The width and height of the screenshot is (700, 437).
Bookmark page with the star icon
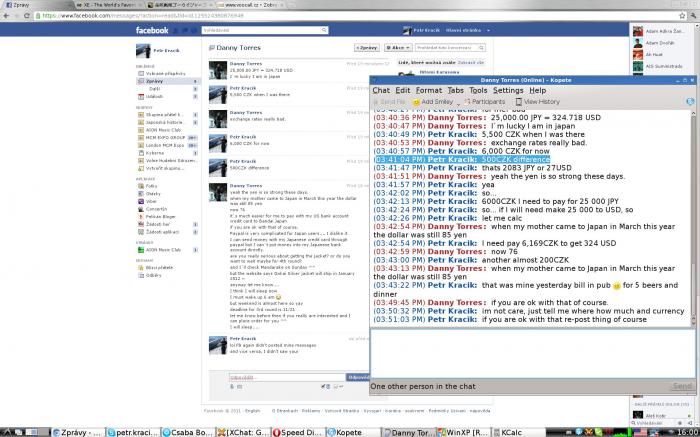[682, 16]
